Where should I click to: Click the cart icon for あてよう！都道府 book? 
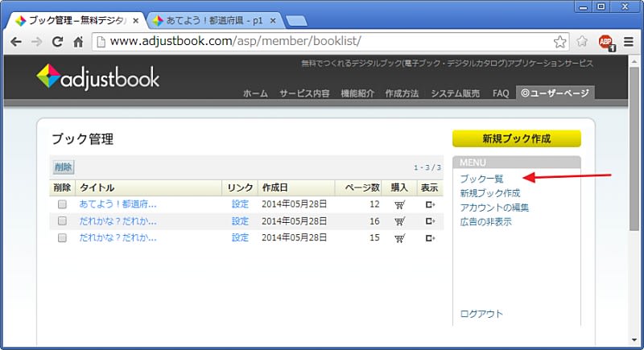tap(399, 204)
